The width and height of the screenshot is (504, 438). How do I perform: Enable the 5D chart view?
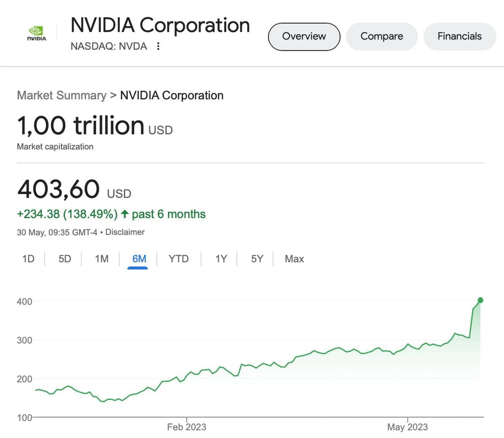click(64, 259)
